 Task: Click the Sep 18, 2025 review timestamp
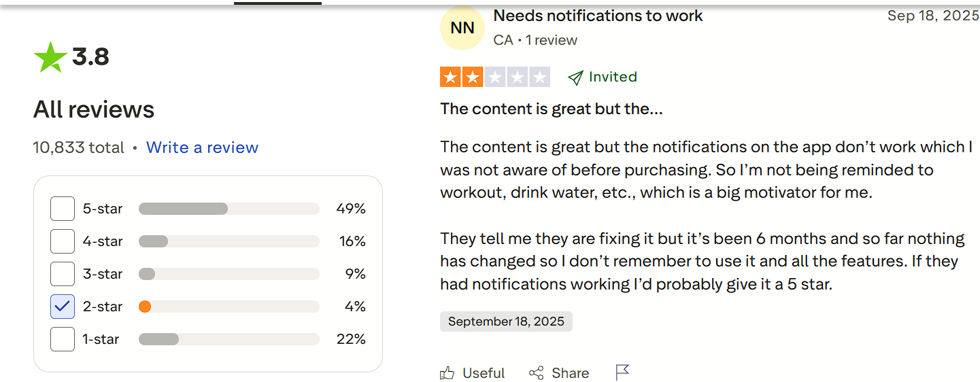pos(932,16)
